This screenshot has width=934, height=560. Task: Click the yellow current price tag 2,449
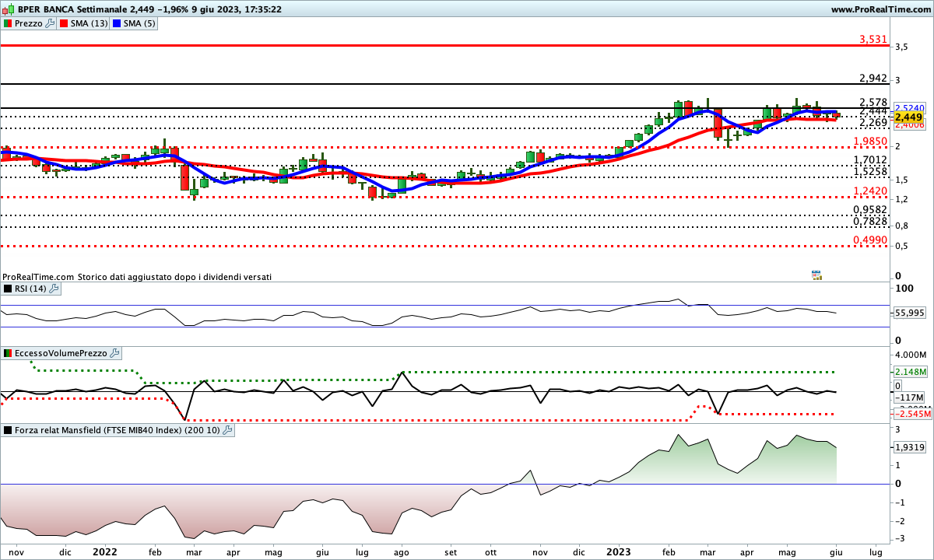(x=911, y=117)
